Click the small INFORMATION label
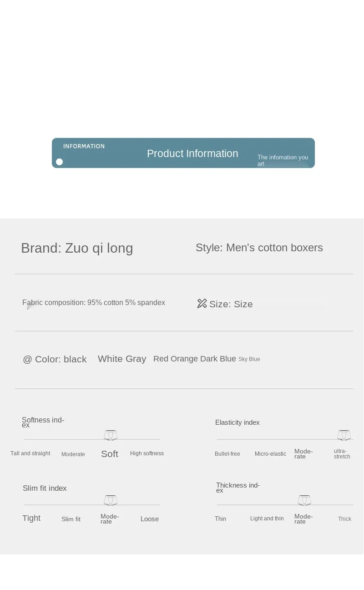Image resolution: width=364 pixels, height=590 pixels. pyautogui.click(x=84, y=146)
